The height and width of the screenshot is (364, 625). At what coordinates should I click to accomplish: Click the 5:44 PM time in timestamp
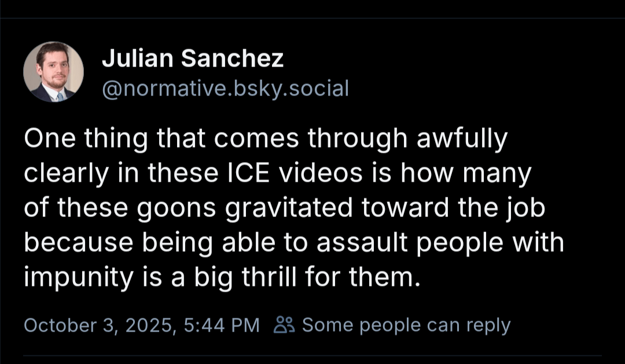coord(221,325)
